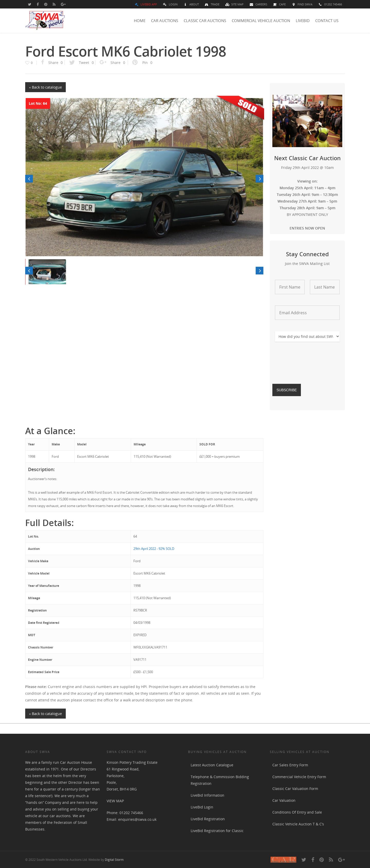Open the Twitter icon in the top bar

pos(29,4)
